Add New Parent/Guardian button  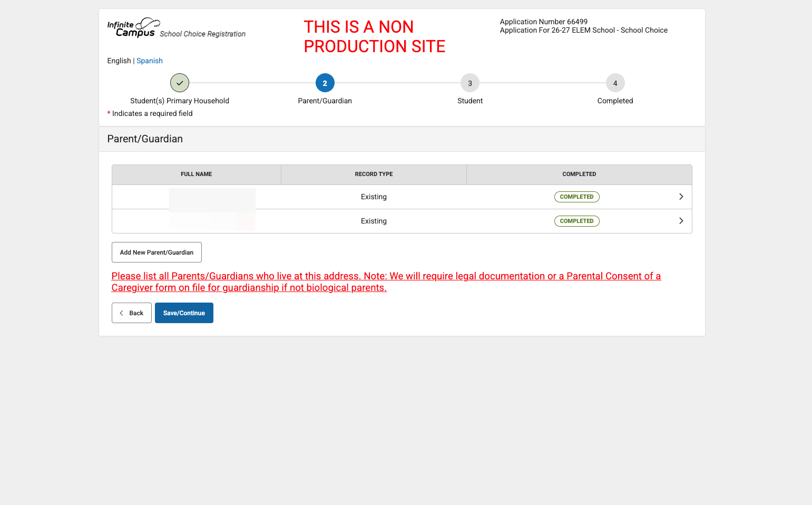(156, 252)
